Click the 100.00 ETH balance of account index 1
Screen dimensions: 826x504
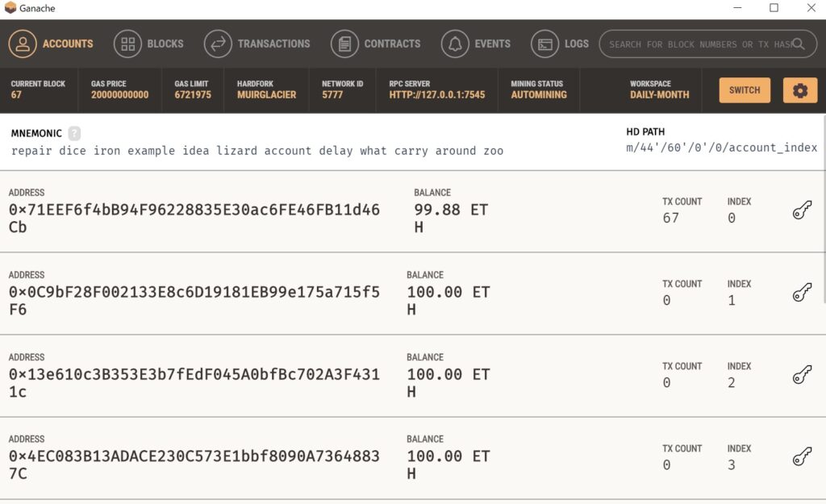[x=448, y=301]
